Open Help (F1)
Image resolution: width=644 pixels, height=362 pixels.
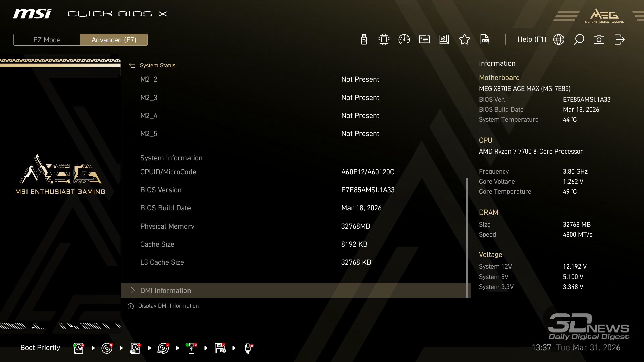tap(532, 40)
